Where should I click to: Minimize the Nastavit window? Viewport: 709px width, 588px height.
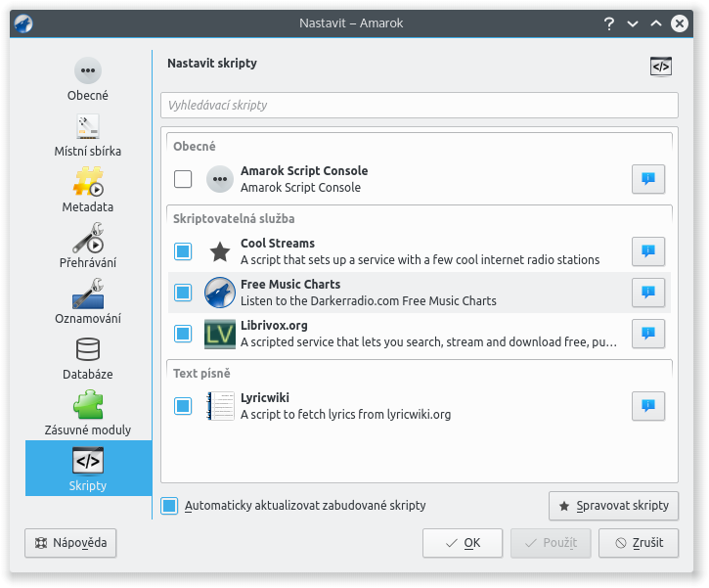[x=633, y=23]
